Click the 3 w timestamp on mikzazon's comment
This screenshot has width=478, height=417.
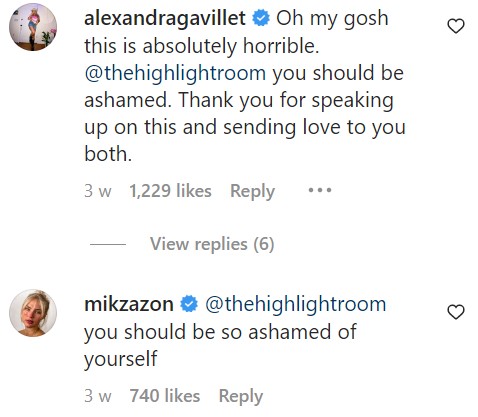98,396
